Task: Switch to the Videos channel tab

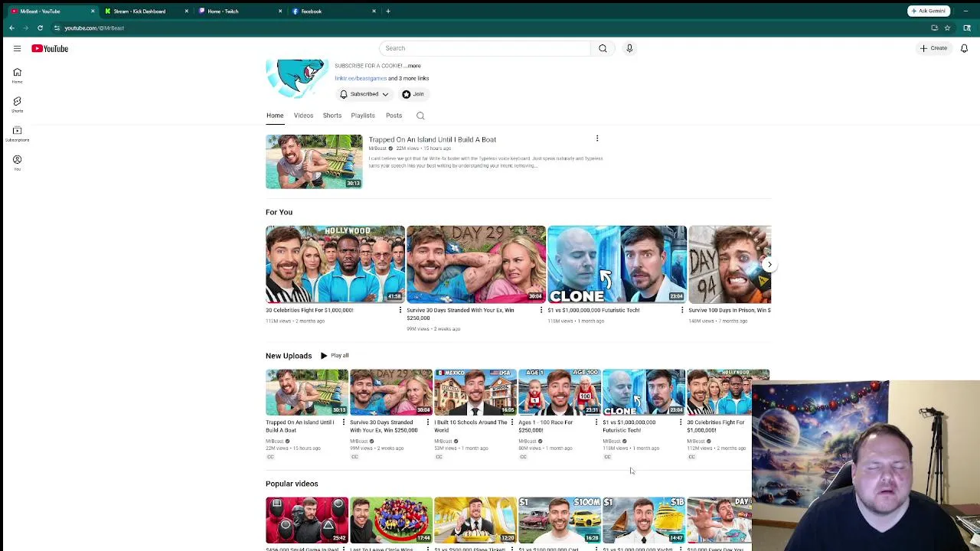Action: click(x=303, y=116)
